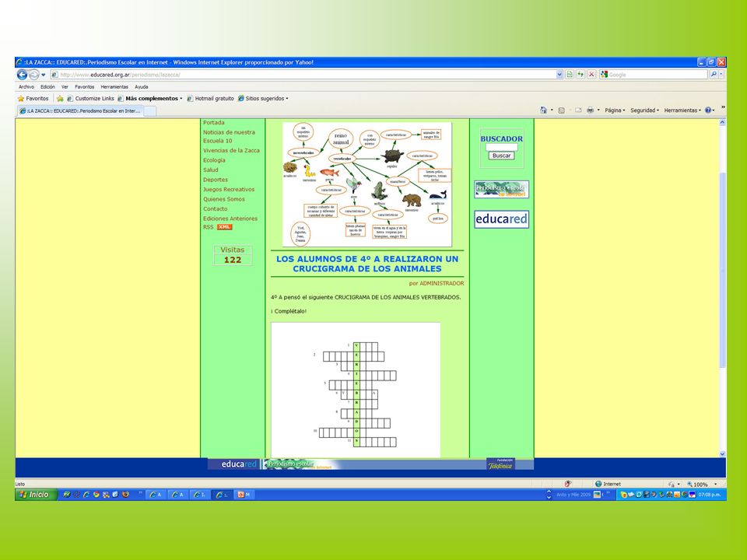Click the Periodismo escolar banner image
The image size is (747, 560).
501,190
